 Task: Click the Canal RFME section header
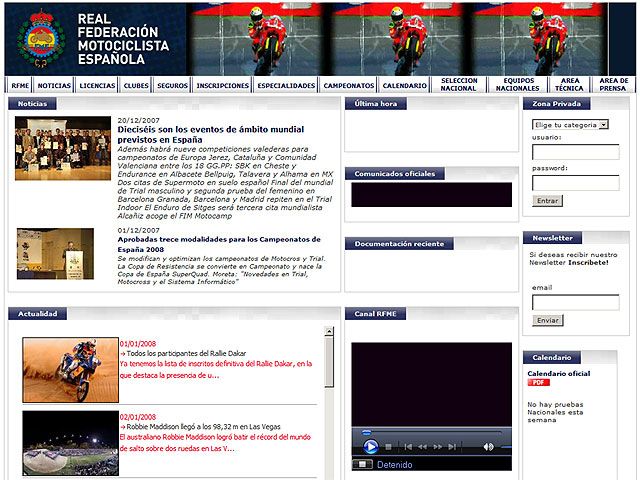coord(375,313)
